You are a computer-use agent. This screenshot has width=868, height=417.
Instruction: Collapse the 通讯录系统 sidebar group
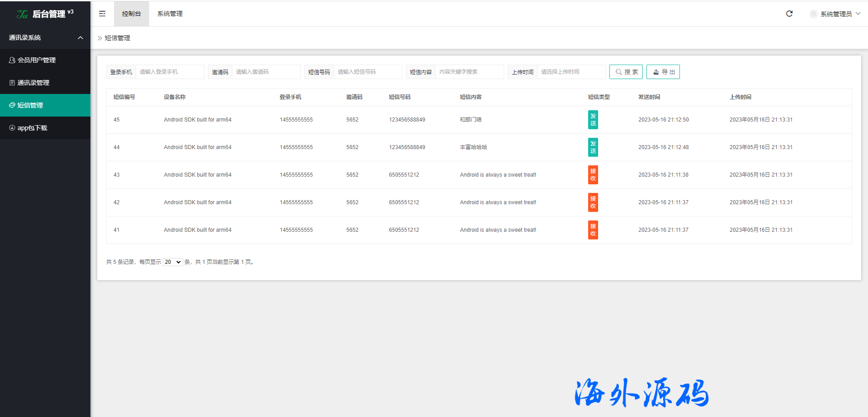(x=80, y=37)
